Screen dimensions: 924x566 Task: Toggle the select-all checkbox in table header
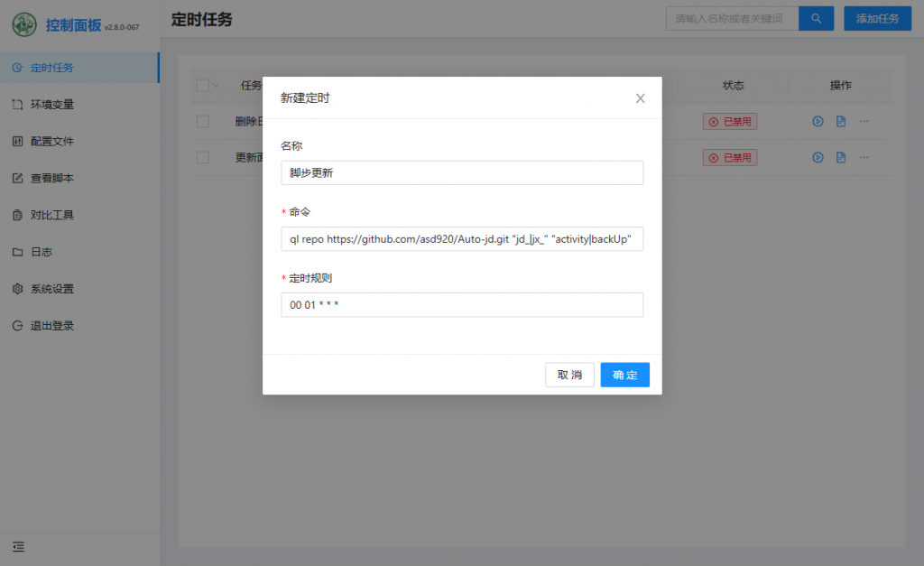tap(202, 85)
